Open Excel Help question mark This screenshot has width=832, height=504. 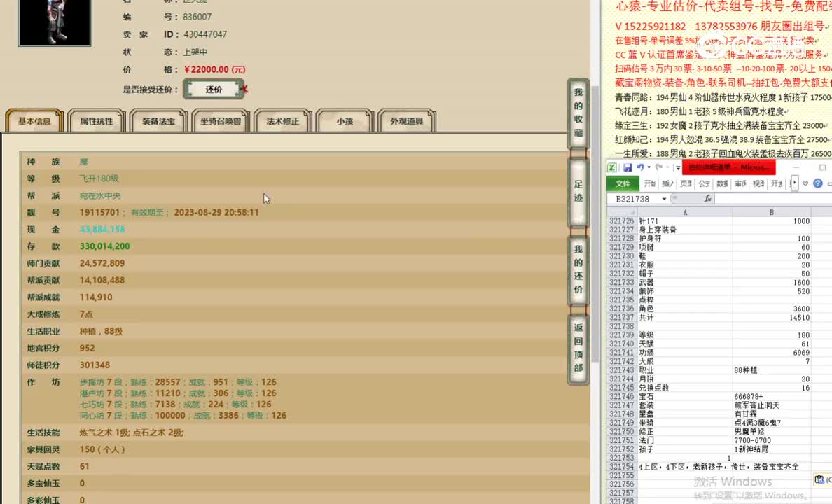[x=818, y=183]
